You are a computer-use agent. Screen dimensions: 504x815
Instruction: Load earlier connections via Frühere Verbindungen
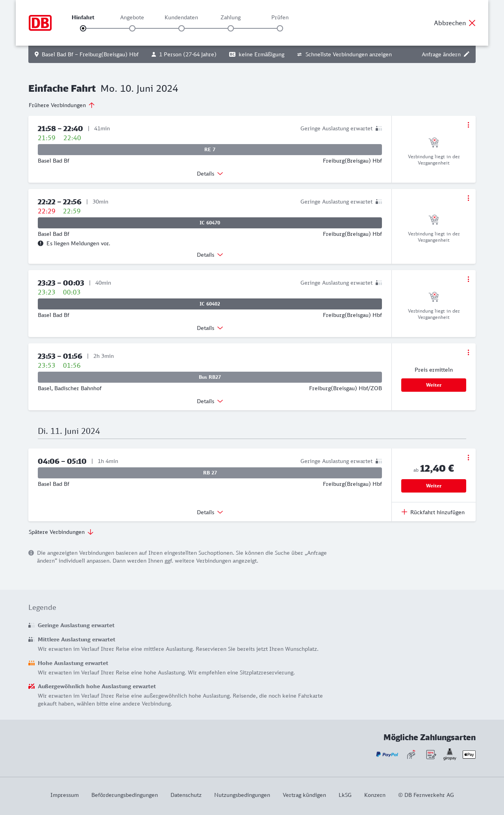(x=62, y=105)
